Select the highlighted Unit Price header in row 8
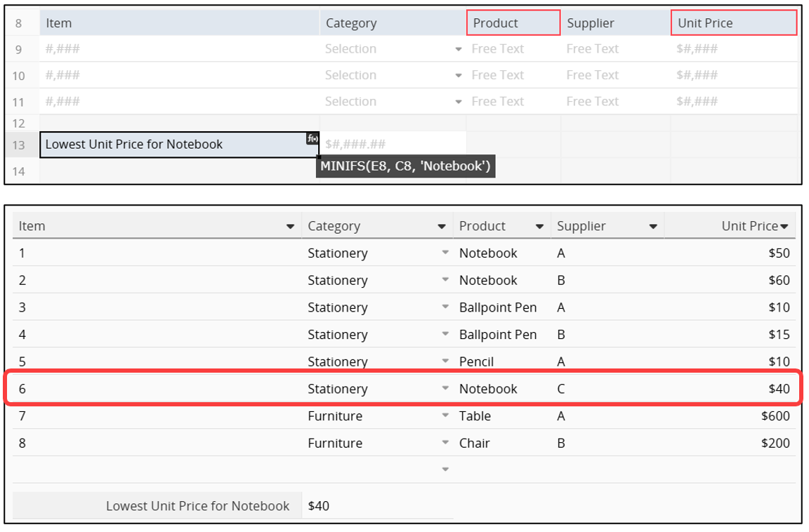Viewport: 809px width, 532px height. pyautogui.click(x=733, y=23)
